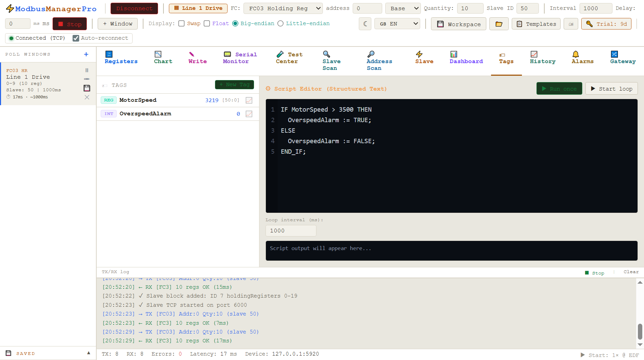644x360 pixels.
Task: Open the Base address format dropdown
Action: pyautogui.click(x=403, y=8)
